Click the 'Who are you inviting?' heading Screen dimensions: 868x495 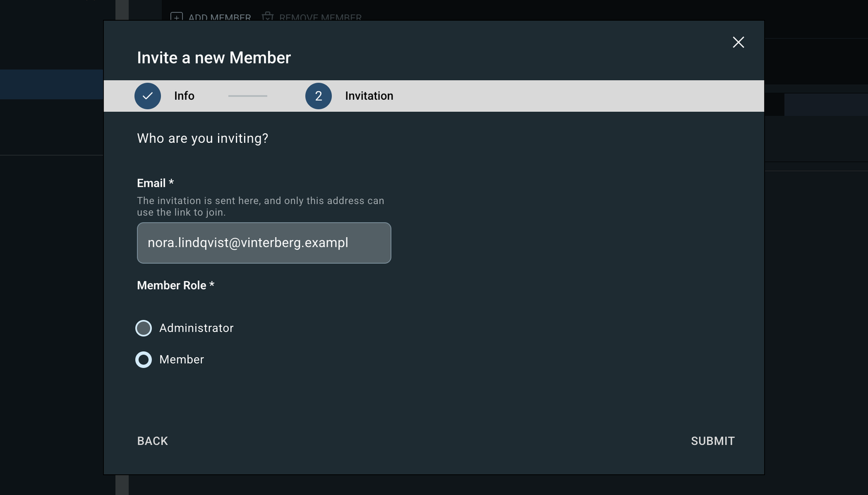coord(202,138)
